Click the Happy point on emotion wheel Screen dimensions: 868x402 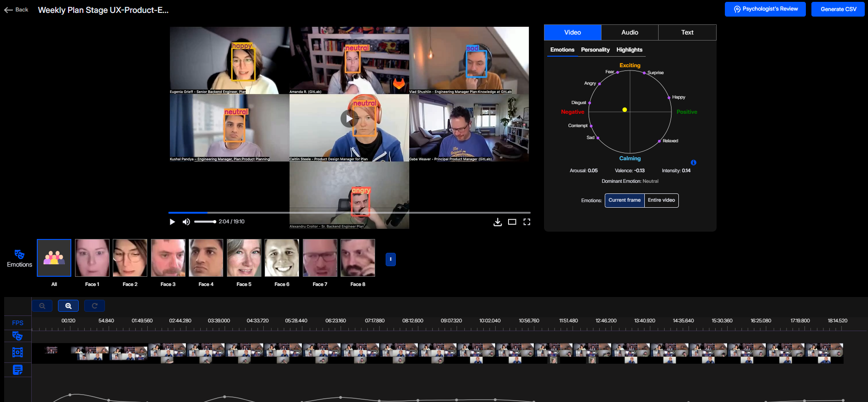[669, 98]
